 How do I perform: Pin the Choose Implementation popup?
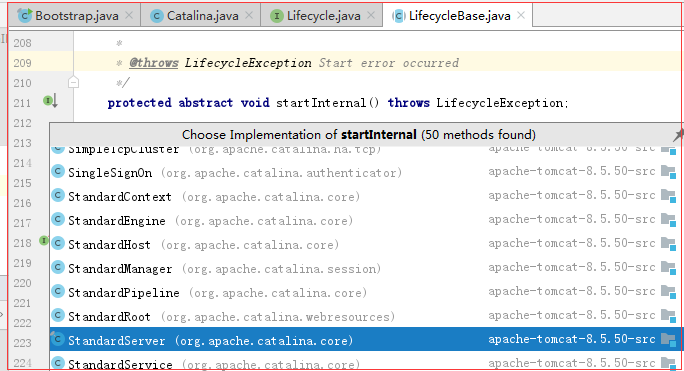pos(677,135)
